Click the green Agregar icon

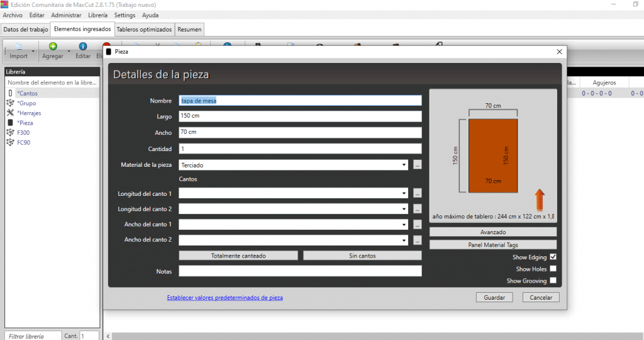click(x=53, y=46)
